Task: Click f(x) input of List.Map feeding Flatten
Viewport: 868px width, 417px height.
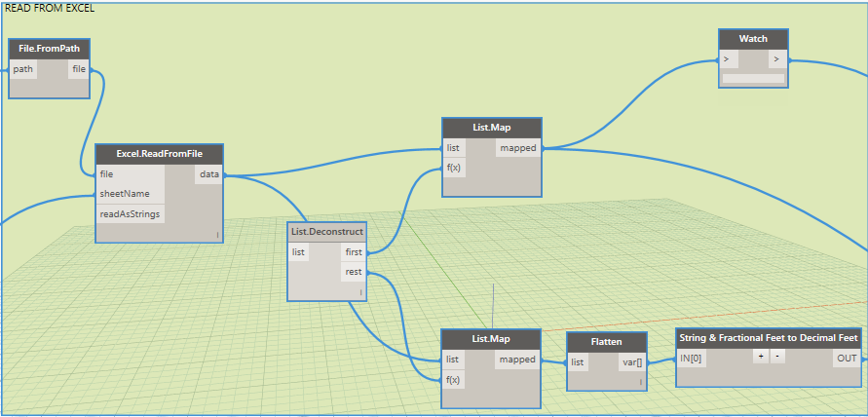Action: point(453,380)
